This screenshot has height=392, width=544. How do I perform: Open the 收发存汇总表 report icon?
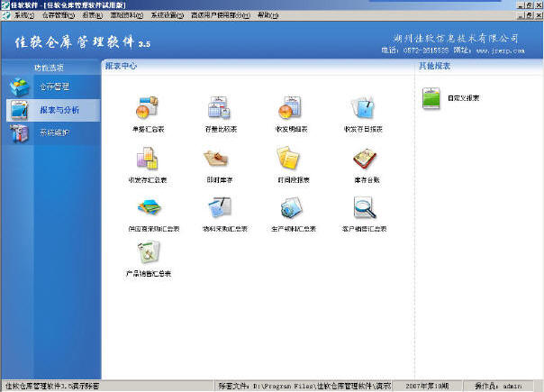(148, 159)
